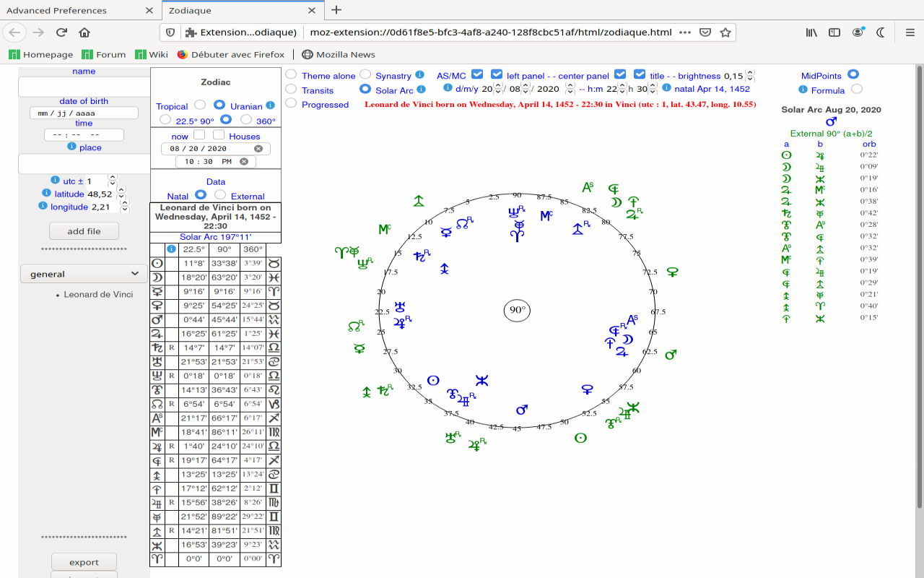Toggle the sidebar view icon
924x578 pixels.
834,33
